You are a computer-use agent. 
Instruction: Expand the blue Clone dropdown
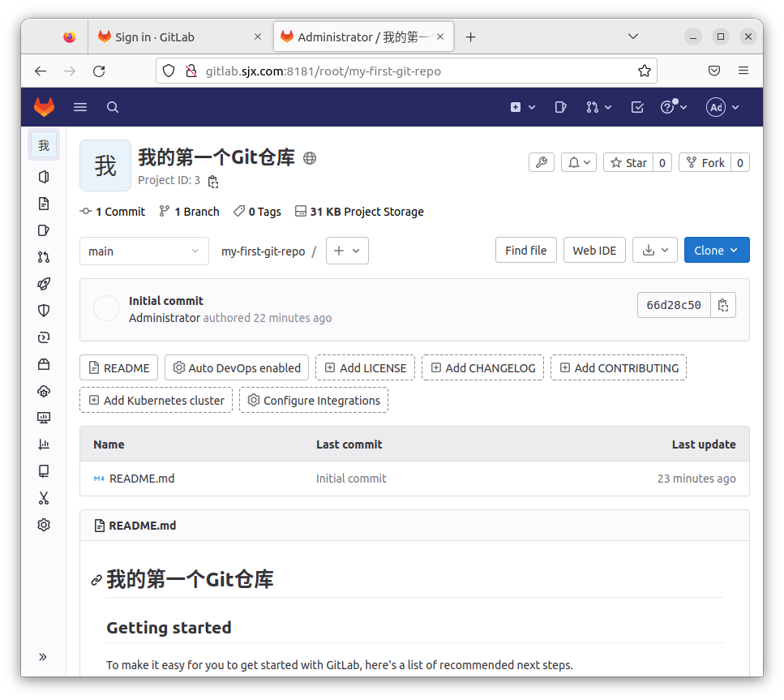point(716,251)
